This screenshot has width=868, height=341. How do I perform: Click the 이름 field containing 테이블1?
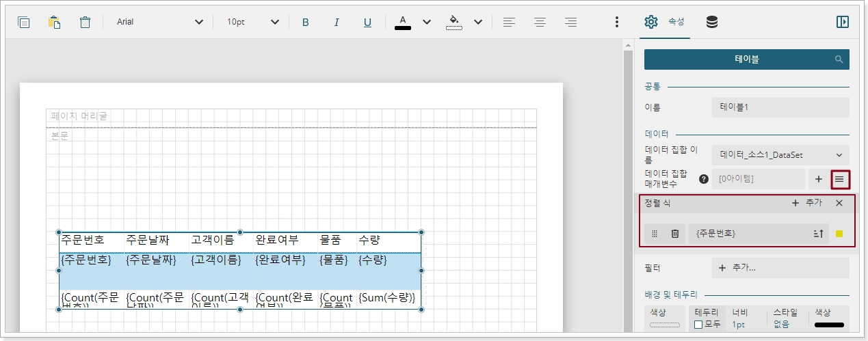780,107
